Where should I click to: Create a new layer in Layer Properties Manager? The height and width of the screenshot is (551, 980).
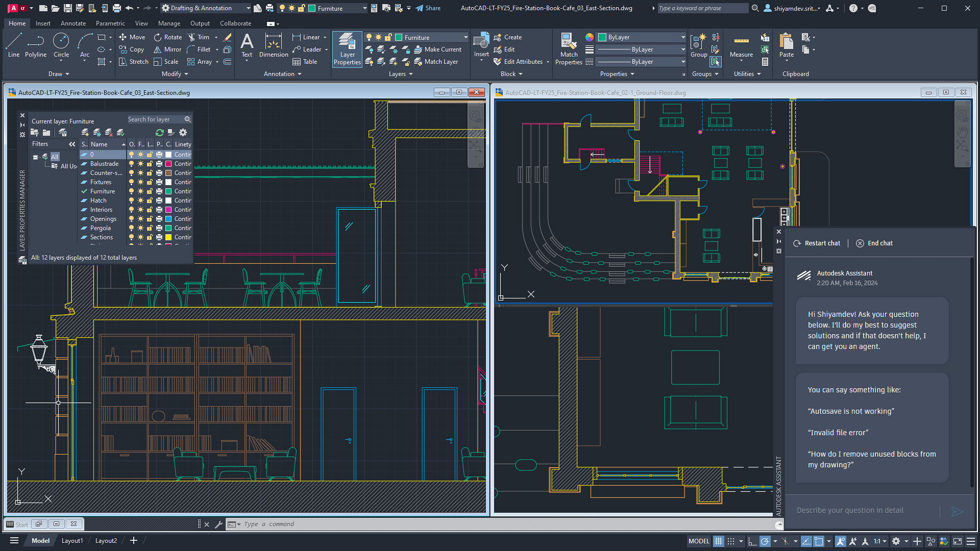click(x=85, y=132)
